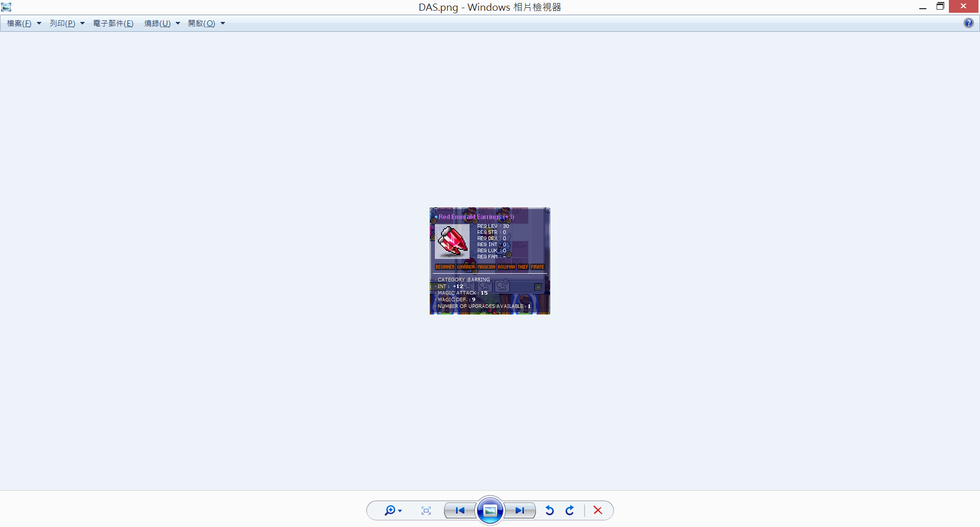The height and width of the screenshot is (527, 980).
Task: Start the slide show button
Action: (x=490, y=510)
